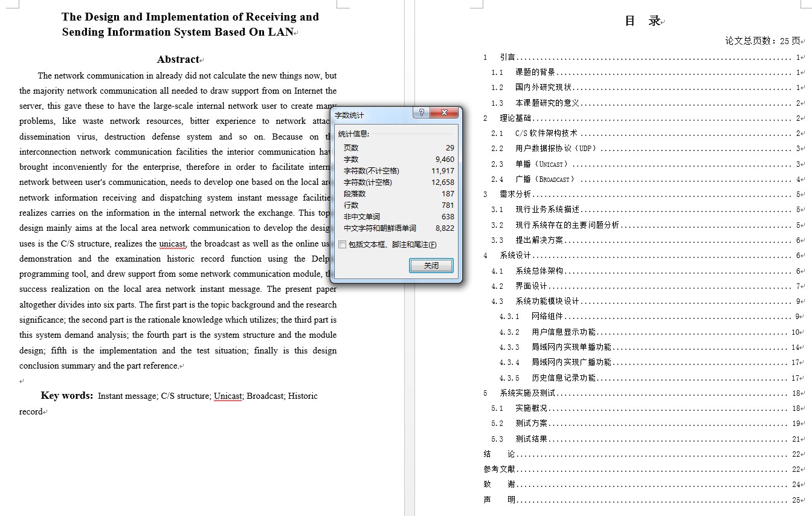The image size is (812, 516).
Task: Click the 字符数(不计空格) 11,917 row
Action: (399, 171)
